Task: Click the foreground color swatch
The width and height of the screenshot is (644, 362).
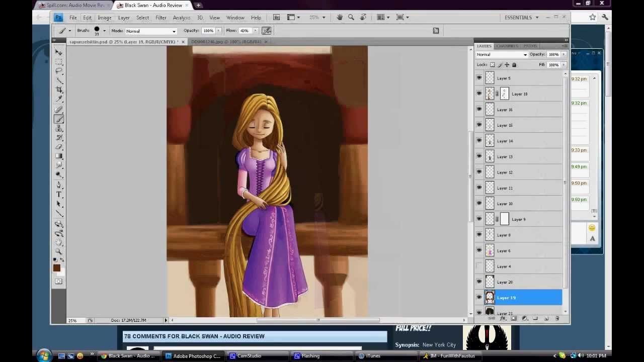Action: click(57, 268)
